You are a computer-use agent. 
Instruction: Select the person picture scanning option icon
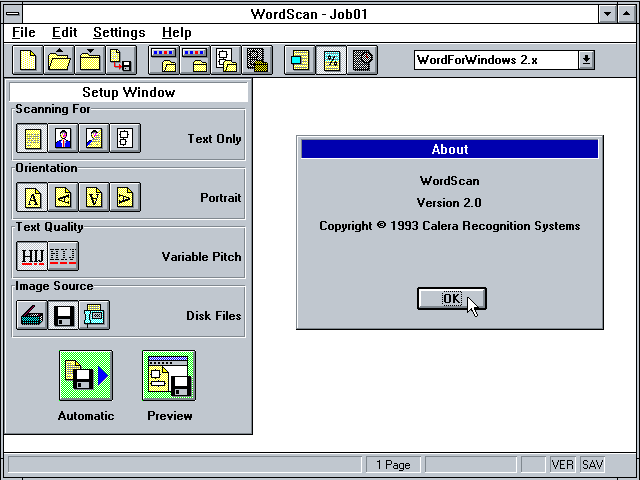point(63,138)
